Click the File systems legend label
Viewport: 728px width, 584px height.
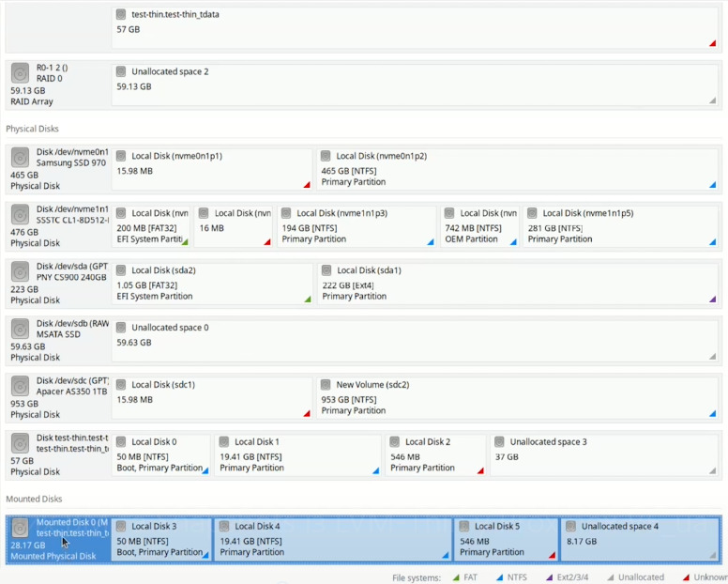coord(417,577)
